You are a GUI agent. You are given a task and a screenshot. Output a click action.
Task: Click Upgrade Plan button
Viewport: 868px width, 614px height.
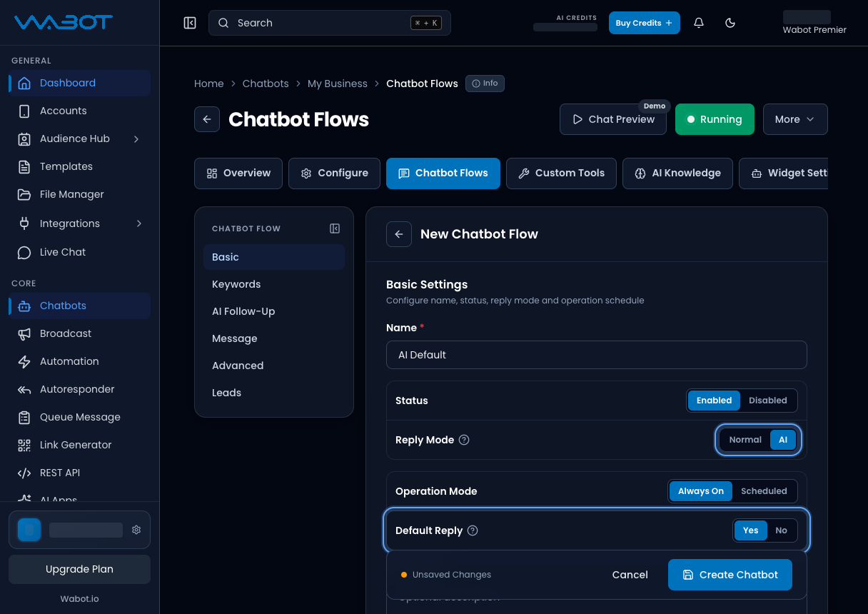click(x=79, y=569)
